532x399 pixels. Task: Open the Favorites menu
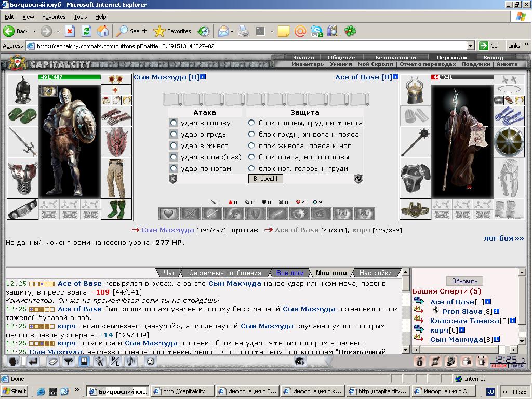click(54, 17)
